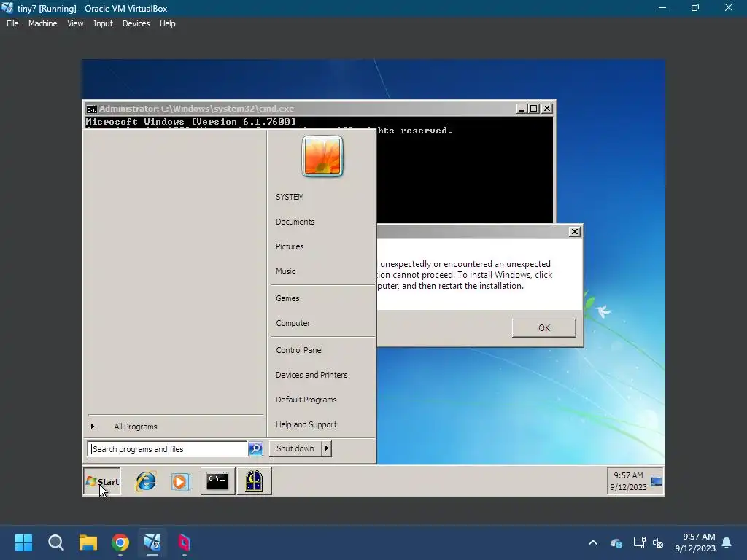Open Google Chrome on host taskbar
The height and width of the screenshot is (560, 747).
coord(120,542)
